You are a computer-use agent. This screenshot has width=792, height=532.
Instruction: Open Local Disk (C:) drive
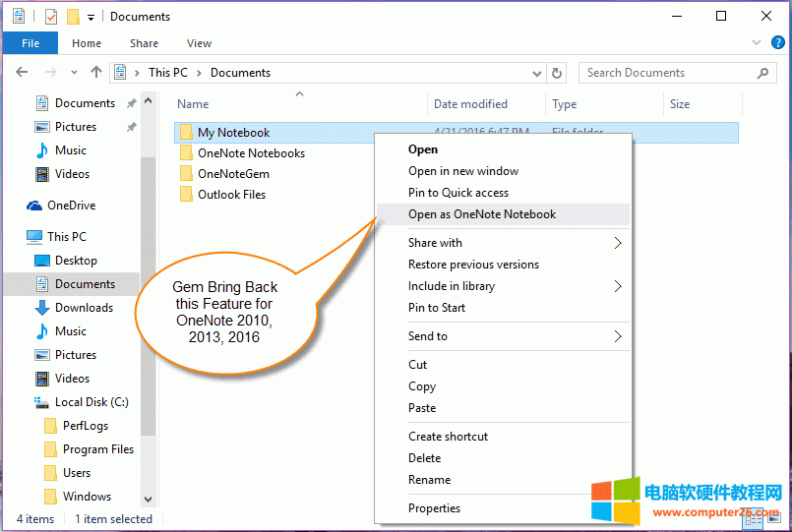[x=91, y=402]
